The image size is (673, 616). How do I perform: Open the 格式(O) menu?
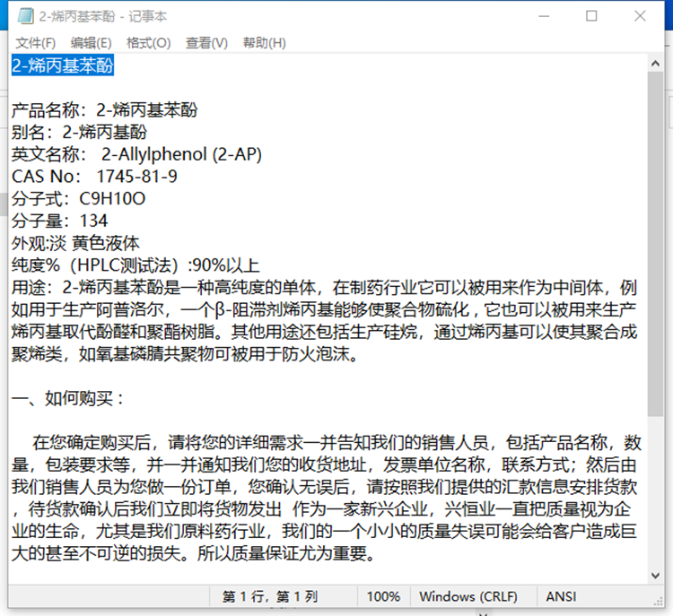coord(148,43)
